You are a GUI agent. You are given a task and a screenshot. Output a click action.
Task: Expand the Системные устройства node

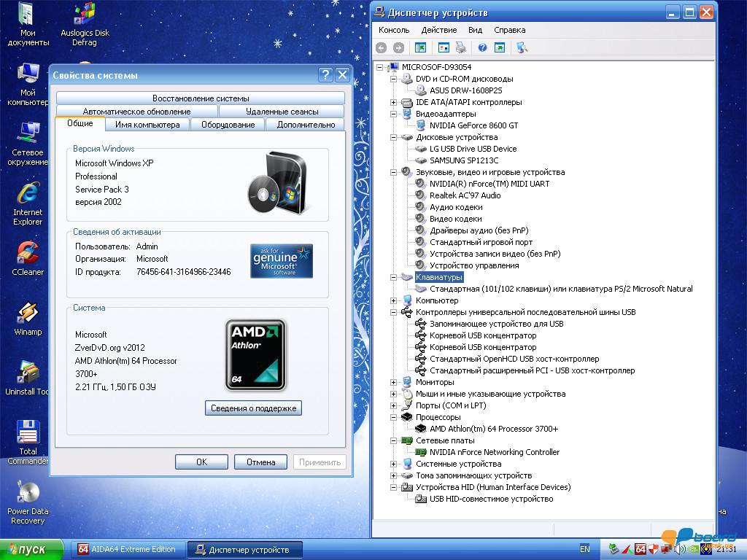tap(394, 464)
